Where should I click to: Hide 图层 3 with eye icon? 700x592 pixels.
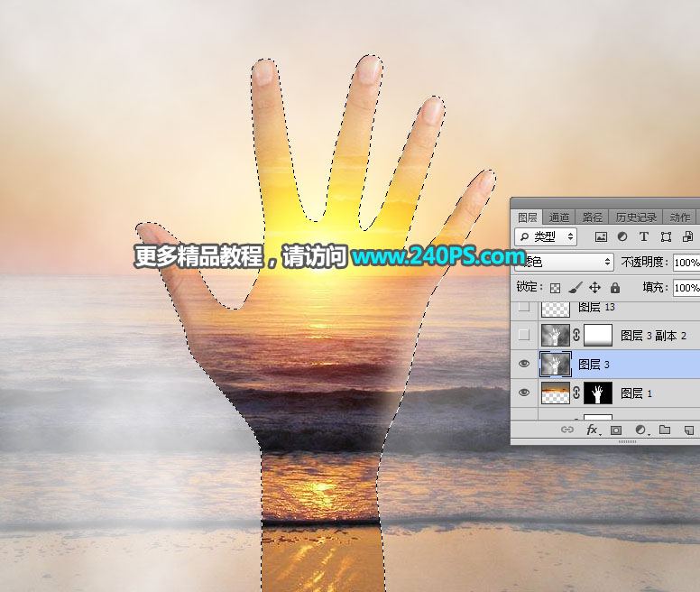[x=524, y=364]
